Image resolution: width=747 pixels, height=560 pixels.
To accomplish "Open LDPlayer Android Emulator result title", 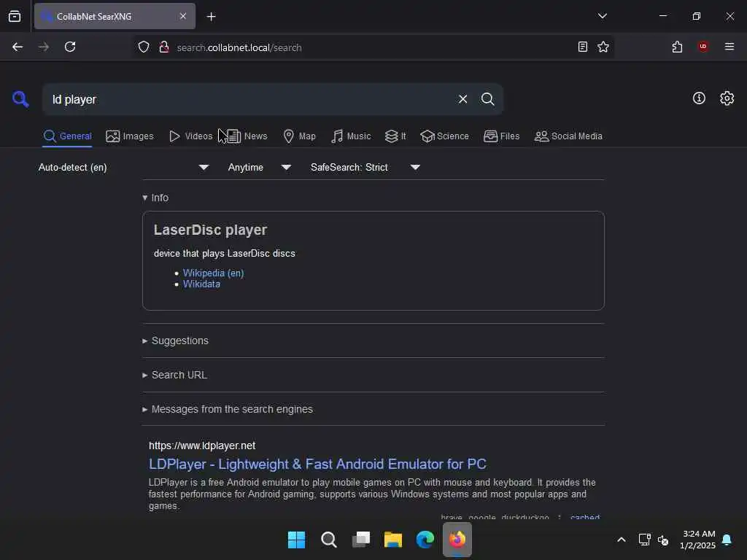I will (317, 464).
